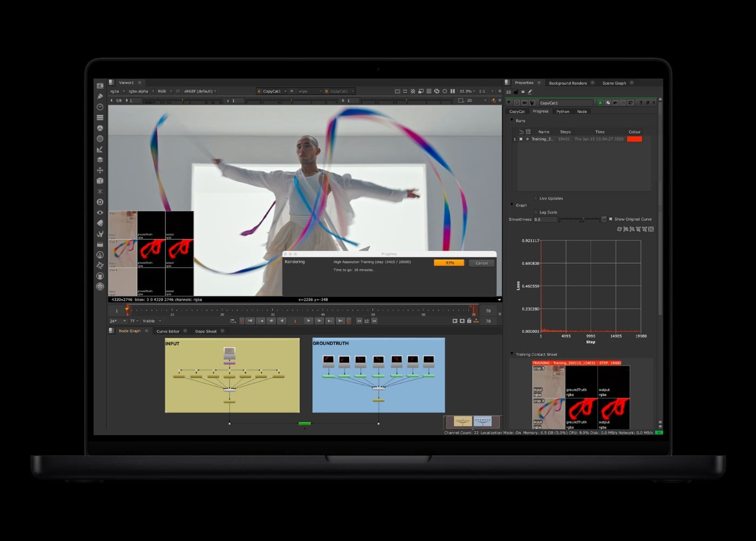This screenshot has height=541, width=756.
Task: Click the pencil icon in Properties toolbar
Action: click(530, 92)
